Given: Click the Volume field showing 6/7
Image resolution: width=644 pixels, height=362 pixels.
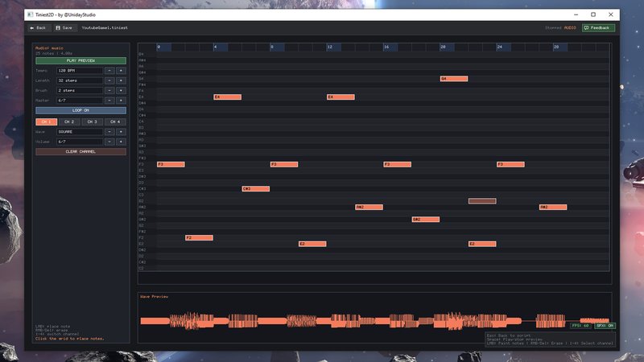Looking at the screenshot, I should point(80,142).
